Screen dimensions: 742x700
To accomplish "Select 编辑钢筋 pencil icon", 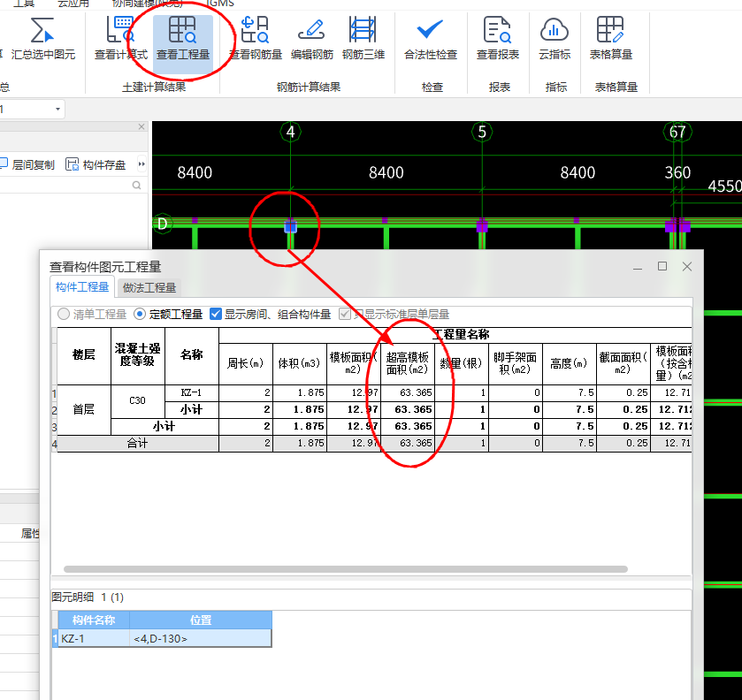I will pos(311,30).
